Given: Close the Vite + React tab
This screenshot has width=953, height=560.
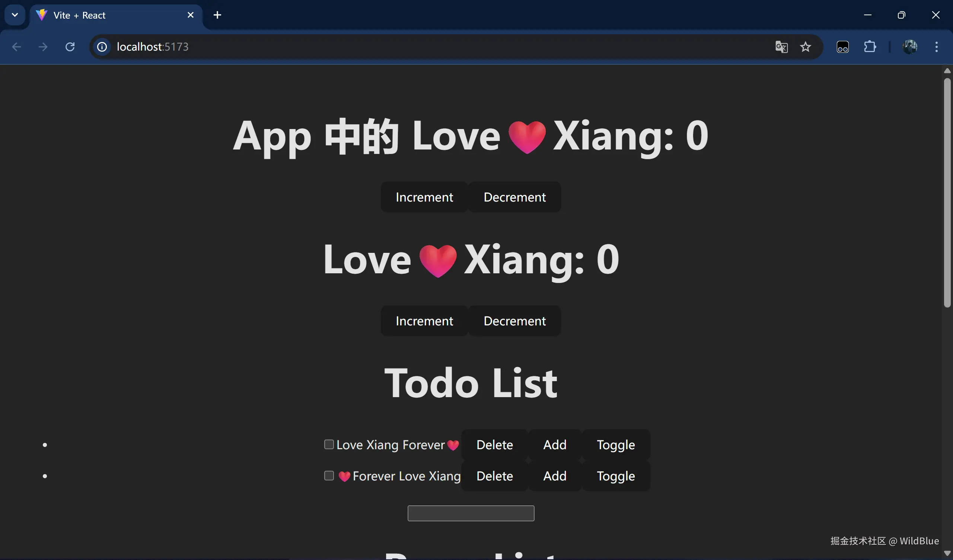Looking at the screenshot, I should pyautogui.click(x=191, y=15).
